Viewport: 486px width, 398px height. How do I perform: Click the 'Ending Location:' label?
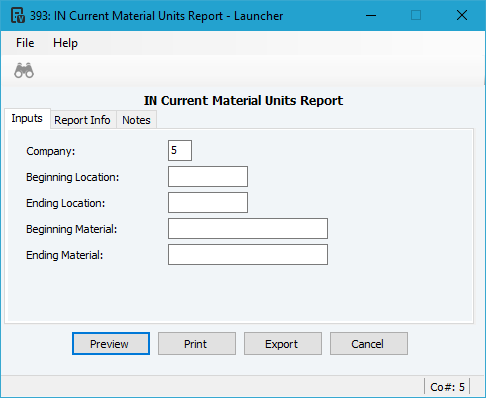click(x=66, y=203)
